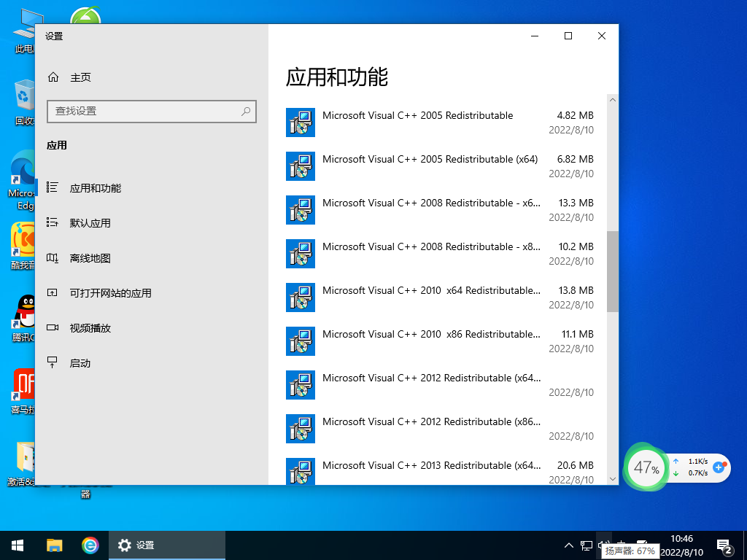Select the 默认应用 sidebar icon
747x560 pixels.
[x=53, y=222]
